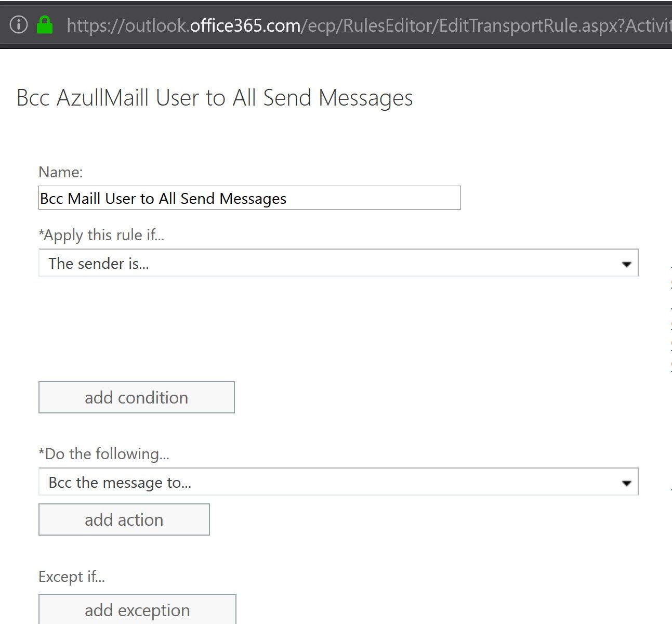Click the '*Apply this rule if...' label

coord(101,235)
